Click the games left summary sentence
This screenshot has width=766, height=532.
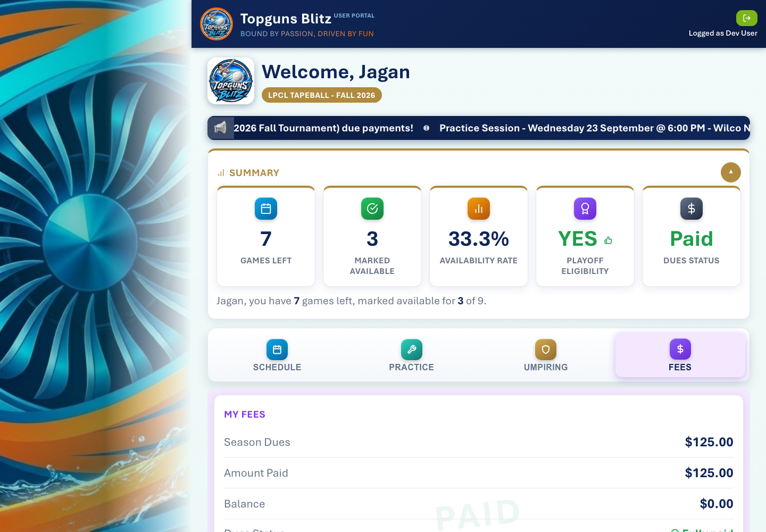(x=351, y=301)
